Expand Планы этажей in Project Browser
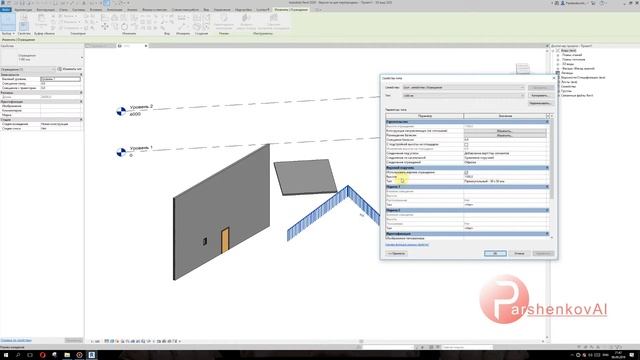Screen dimensions: 640x360 (x=558, y=55)
